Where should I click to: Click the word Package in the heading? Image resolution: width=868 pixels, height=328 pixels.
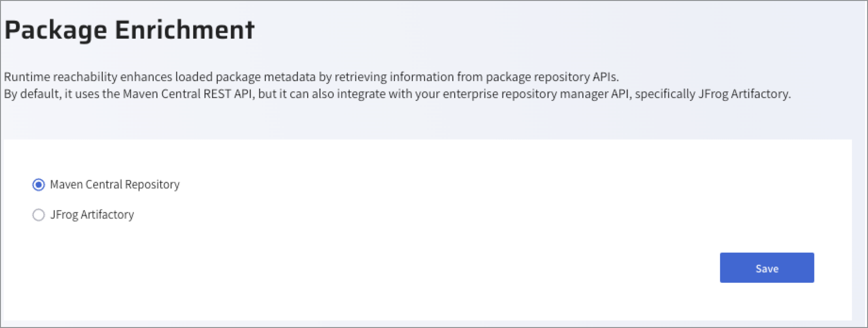[x=56, y=30]
